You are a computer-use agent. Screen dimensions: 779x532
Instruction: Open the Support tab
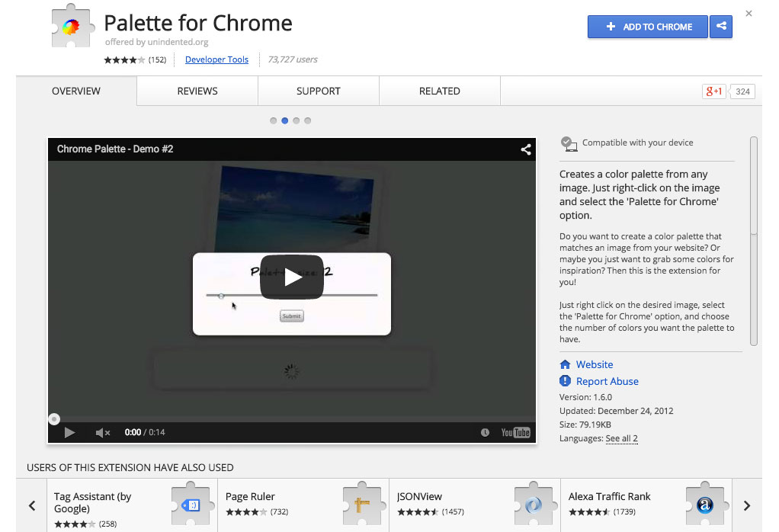318,91
